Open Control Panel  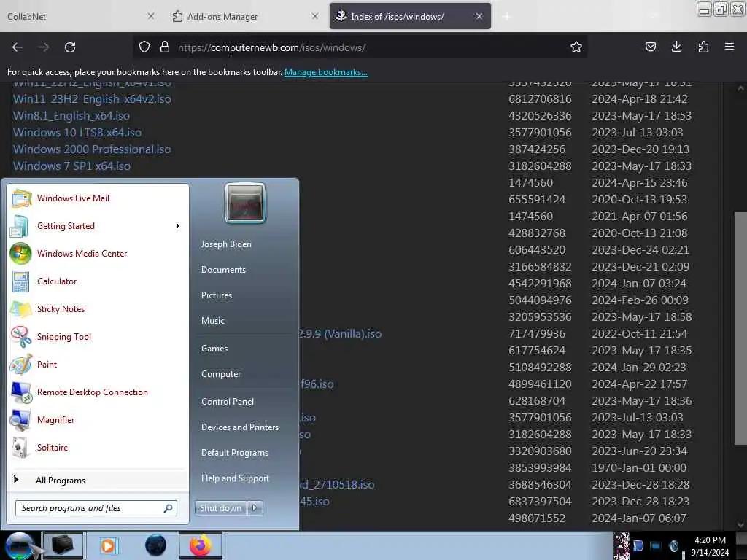point(228,402)
